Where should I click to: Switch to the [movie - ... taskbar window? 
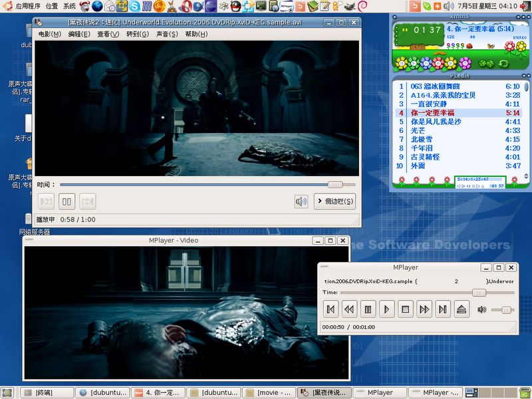point(269,393)
